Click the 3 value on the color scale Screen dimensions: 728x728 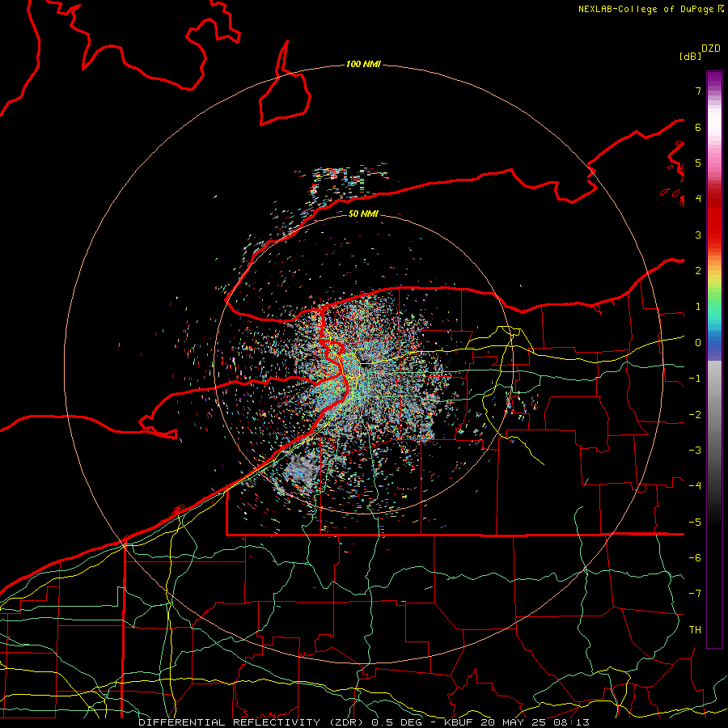(698, 235)
